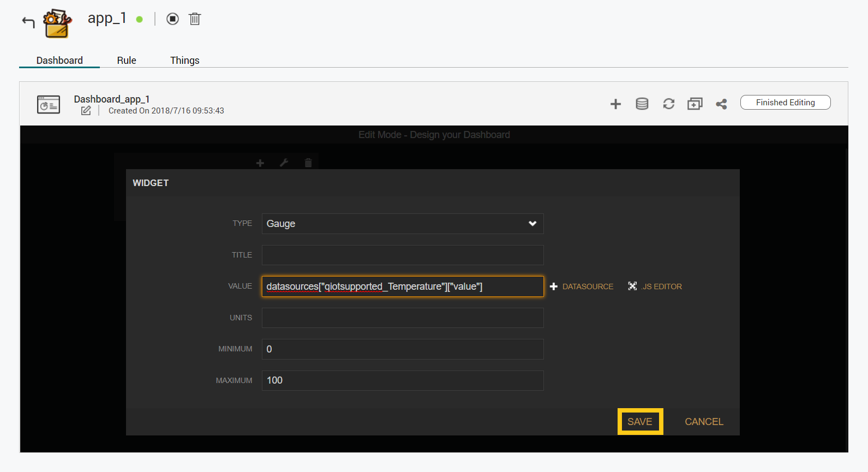
Task: Open the JS EDITOR
Action: (655, 286)
